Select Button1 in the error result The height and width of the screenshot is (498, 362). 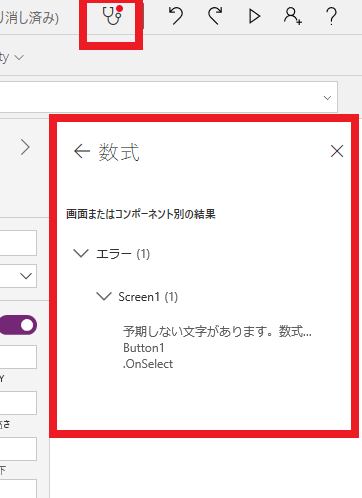144,348
